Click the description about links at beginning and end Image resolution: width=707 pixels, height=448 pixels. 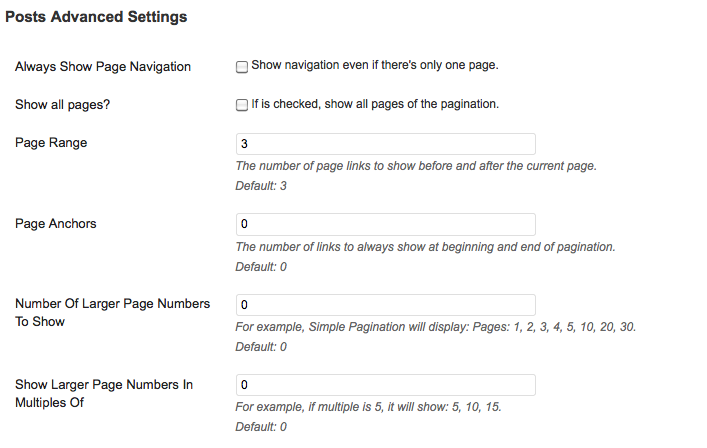click(425, 247)
